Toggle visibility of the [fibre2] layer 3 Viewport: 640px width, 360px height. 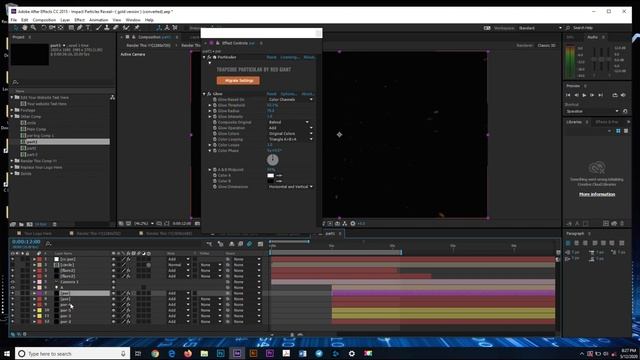(12, 271)
